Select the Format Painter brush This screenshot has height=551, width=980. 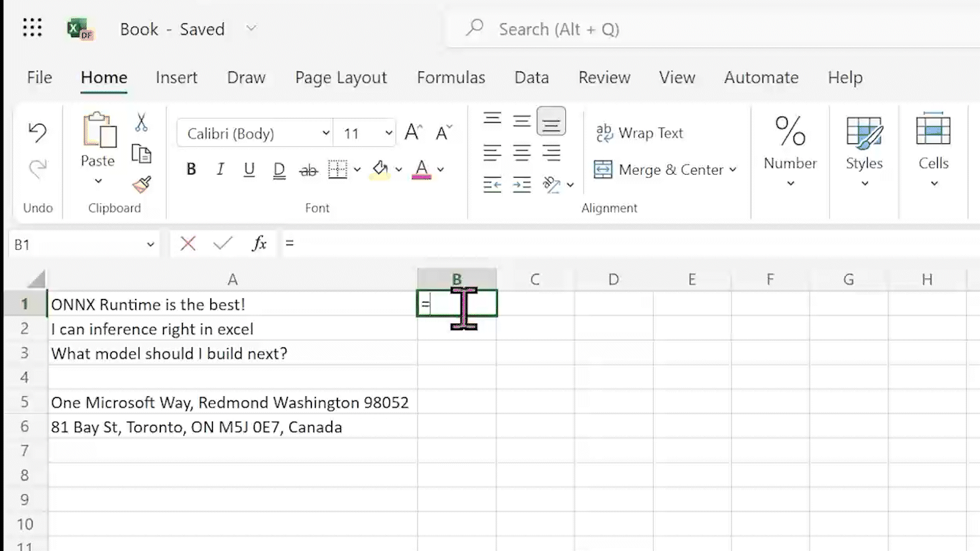(x=141, y=184)
